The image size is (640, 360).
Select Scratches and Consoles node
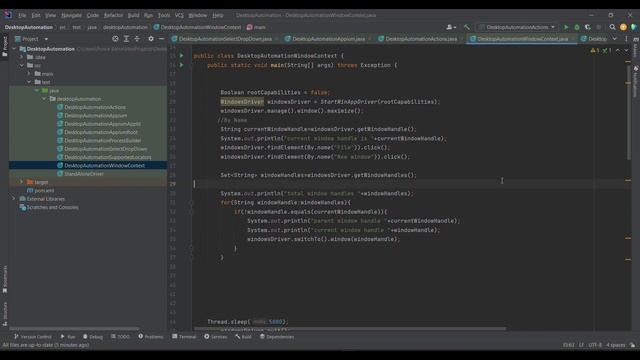52,207
